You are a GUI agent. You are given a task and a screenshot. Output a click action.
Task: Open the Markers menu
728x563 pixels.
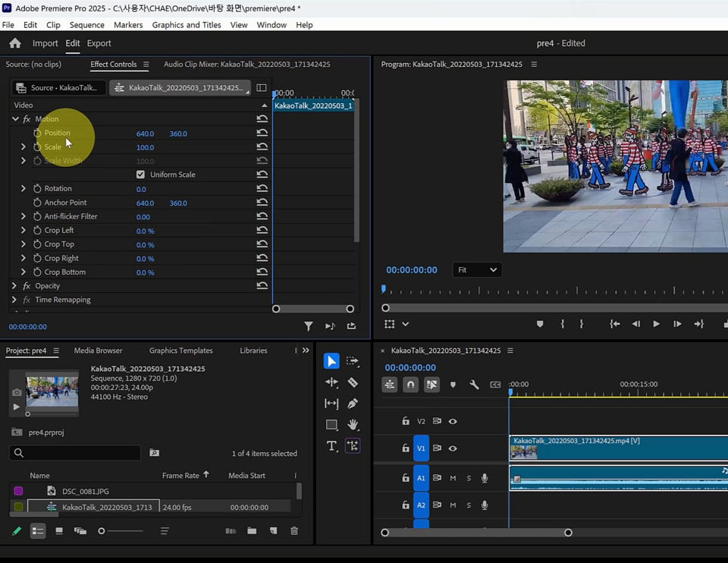tap(128, 25)
